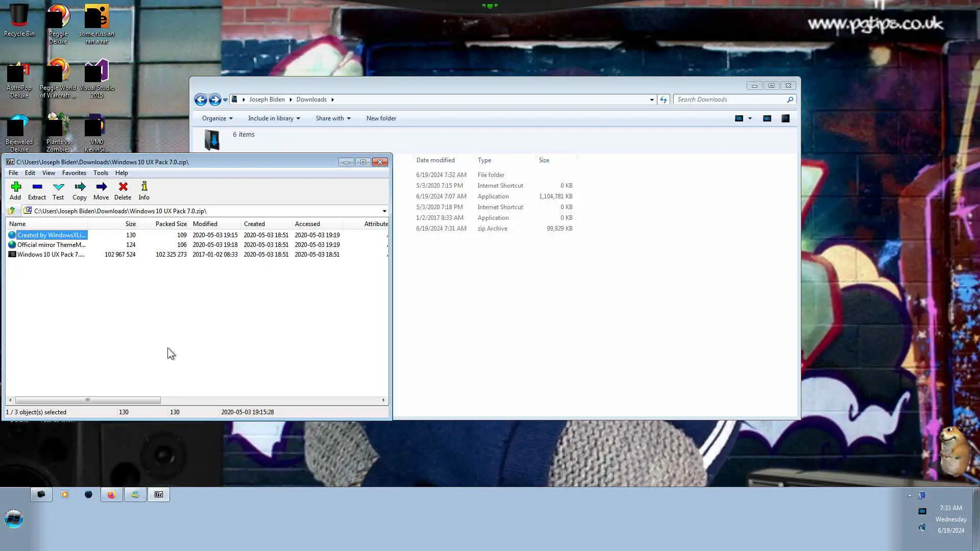This screenshot has width=980, height=551.
Task: Click the New folder button
Action: (x=381, y=118)
